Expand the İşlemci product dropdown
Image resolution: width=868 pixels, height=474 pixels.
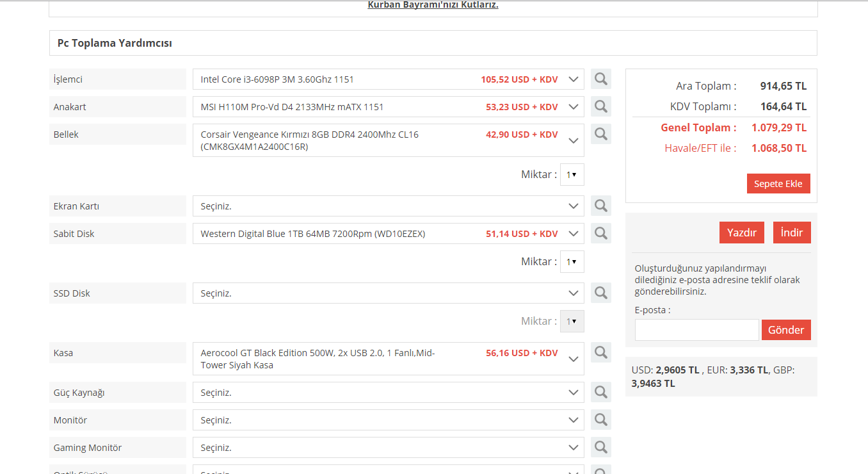(x=388, y=79)
